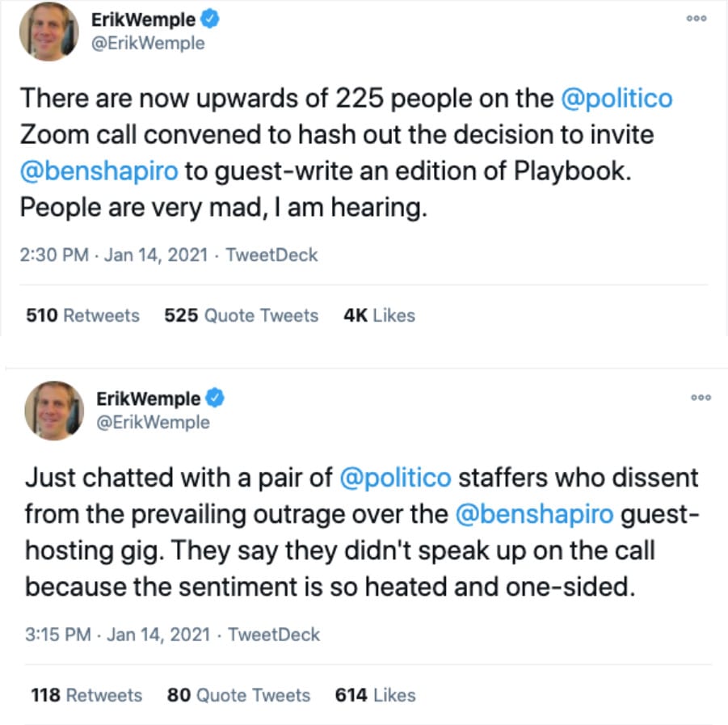Open the second tweet's three-dot more menu
This screenshot has width=728, height=725.
click(x=701, y=397)
